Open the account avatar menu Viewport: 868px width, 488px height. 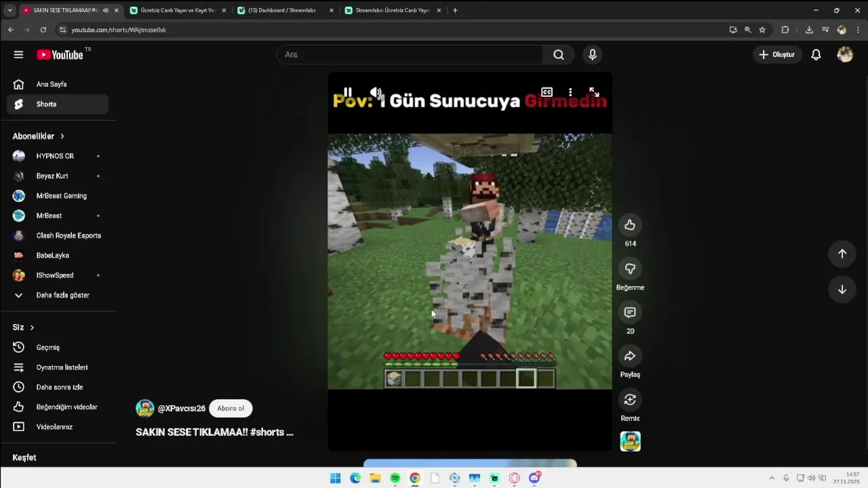[845, 55]
